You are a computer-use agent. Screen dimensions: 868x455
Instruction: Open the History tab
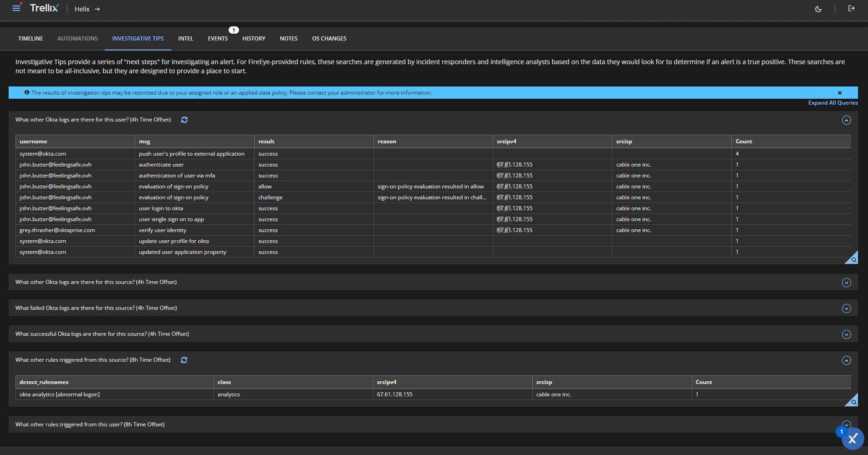point(254,39)
